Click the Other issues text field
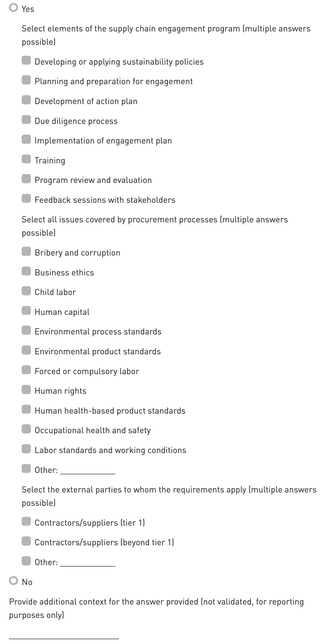Viewport: 323px width, 644px height. point(88,470)
